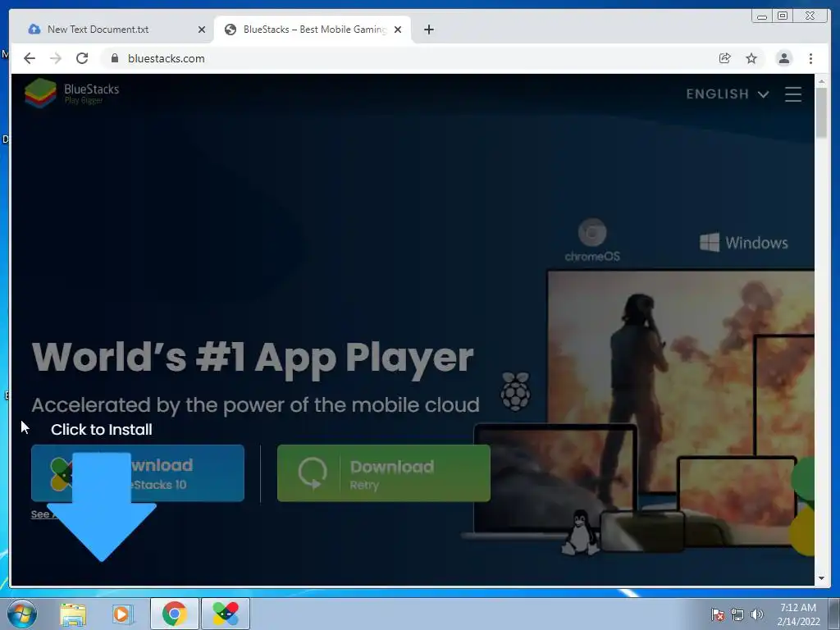This screenshot has width=840, height=630.
Task: Click the BlueStacks taskbar icon
Action: [226, 614]
